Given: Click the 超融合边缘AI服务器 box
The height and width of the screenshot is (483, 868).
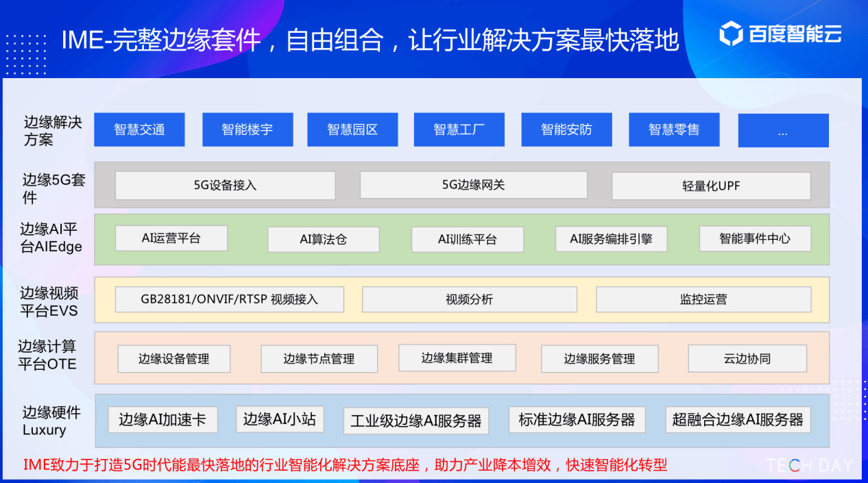Looking at the screenshot, I should coord(738,420).
